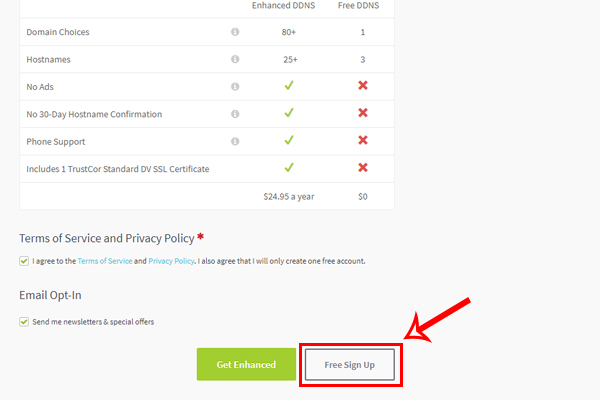Open the Privacy Policy link
This screenshot has height=400, width=600.
pyautogui.click(x=171, y=261)
